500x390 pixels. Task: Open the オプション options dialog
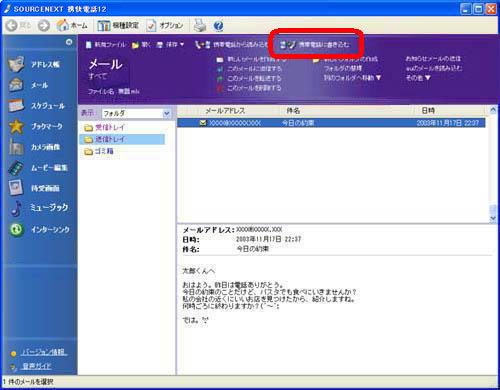pyautogui.click(x=165, y=25)
